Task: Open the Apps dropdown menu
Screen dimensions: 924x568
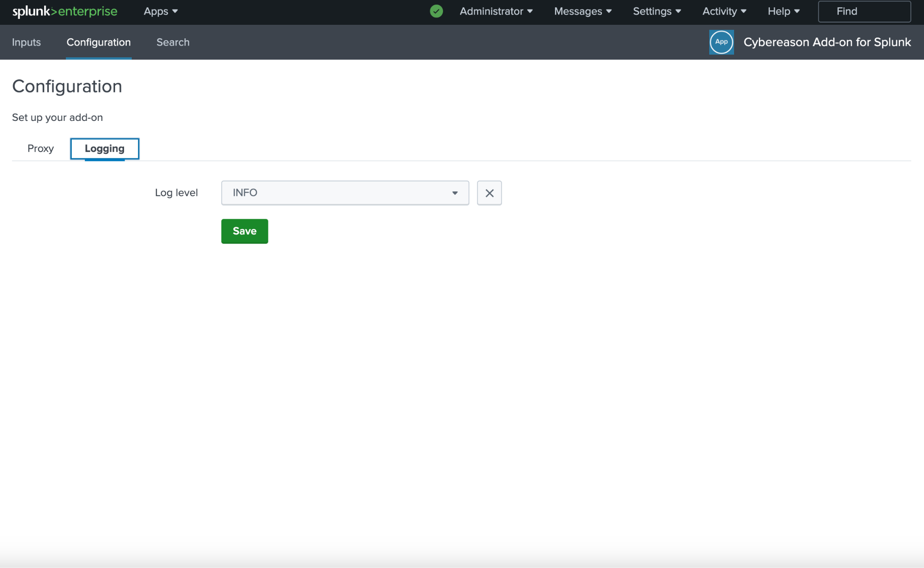Action: (x=161, y=11)
